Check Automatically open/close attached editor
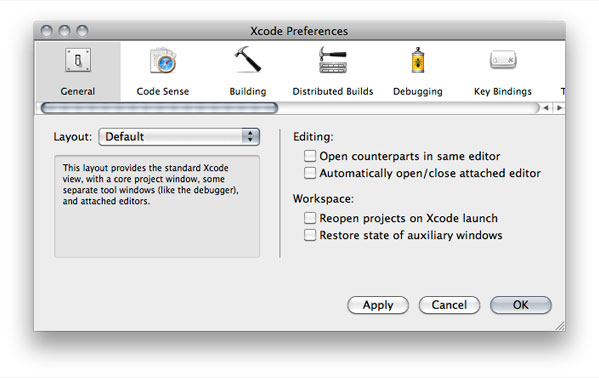The width and height of the screenshot is (599, 378). click(x=310, y=173)
